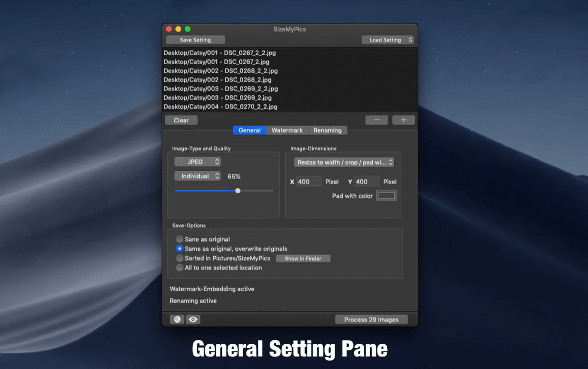Click the 'Watermark-Embedding active' status text
This screenshot has width=588, height=369.
[x=212, y=289]
